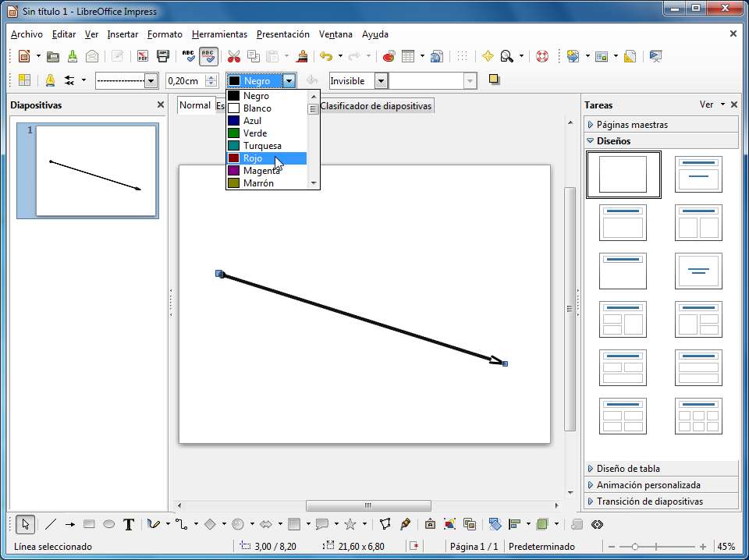Choose the centered text layout
Viewport: 749px width, 560px height.
point(698,271)
